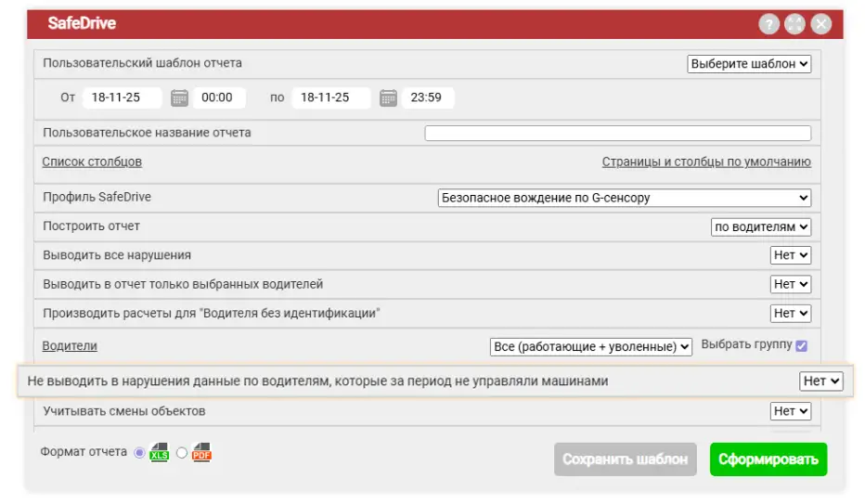Viewport: 865px width, 504px height.
Task: Open the start date calendar picker icon
Action: (179, 97)
